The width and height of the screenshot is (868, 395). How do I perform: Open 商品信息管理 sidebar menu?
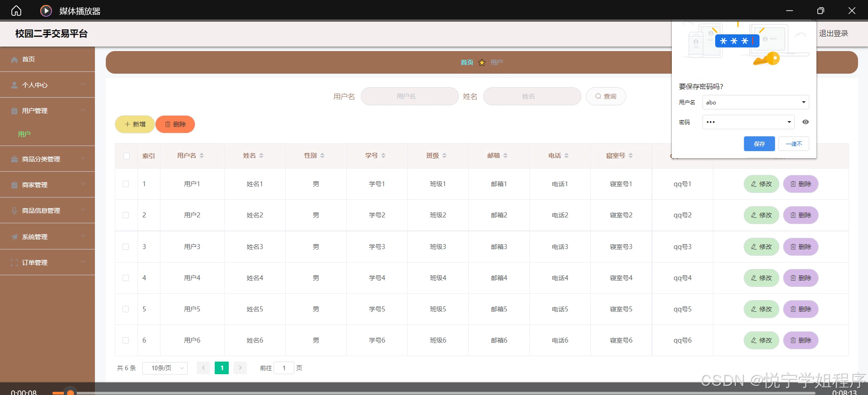click(47, 211)
